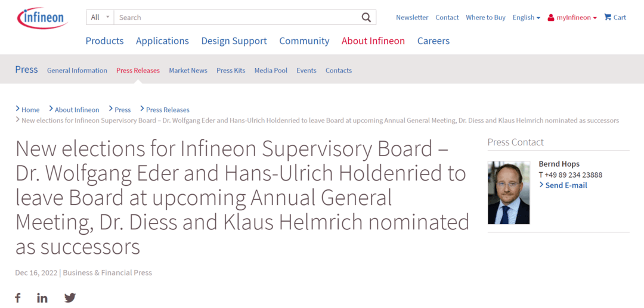
Task: Open the Newsletter link
Action: point(412,17)
